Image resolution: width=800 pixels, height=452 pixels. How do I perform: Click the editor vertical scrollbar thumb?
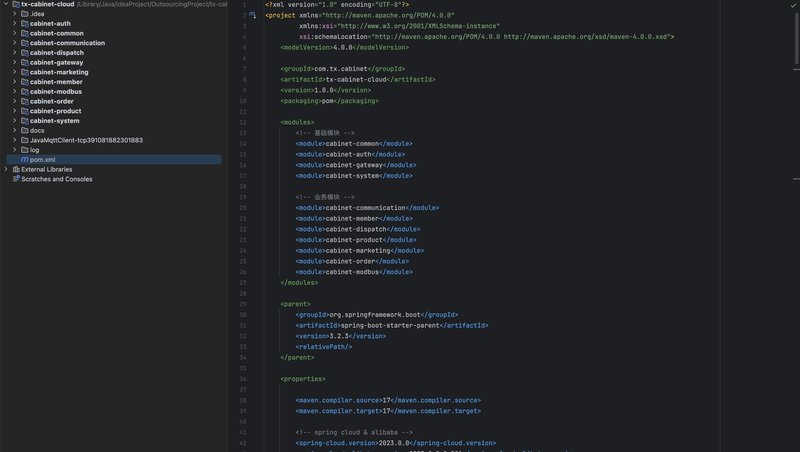coord(796,38)
